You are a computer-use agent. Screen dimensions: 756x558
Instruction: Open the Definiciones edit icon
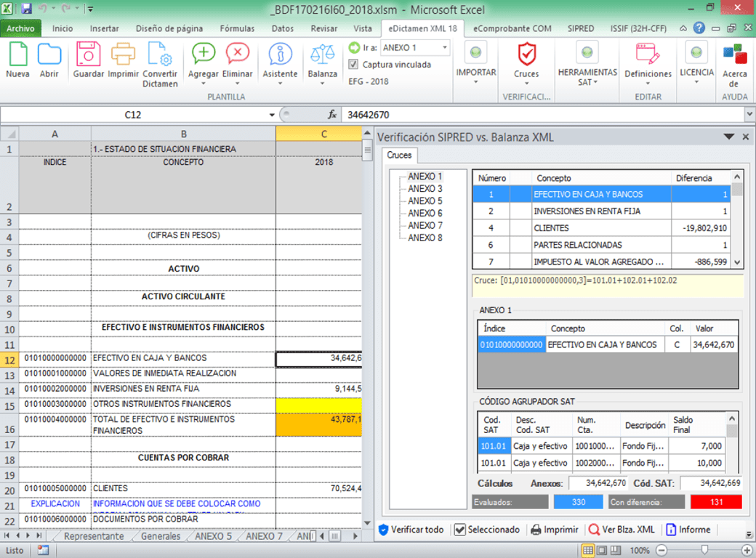[x=648, y=54]
